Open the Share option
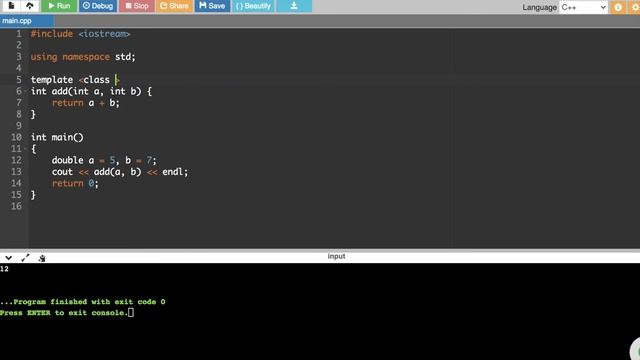 tap(174, 6)
